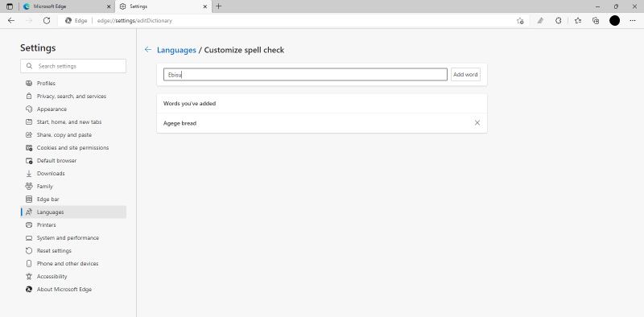Open Default browser settings
Viewport: 644px width, 317px height.
click(73, 161)
